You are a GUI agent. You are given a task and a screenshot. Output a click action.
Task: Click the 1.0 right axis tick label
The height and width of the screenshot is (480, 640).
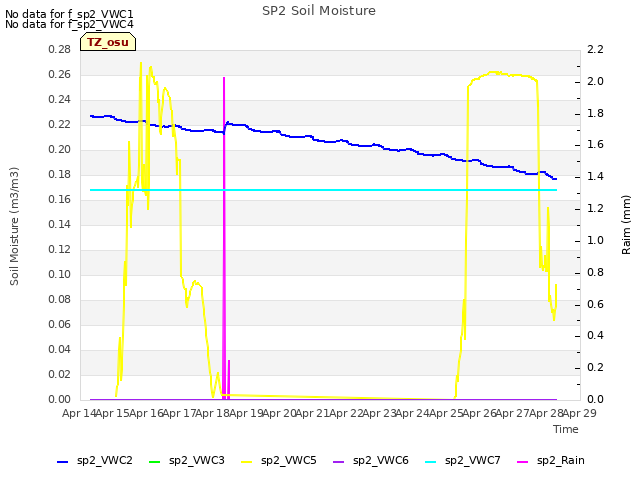coord(596,240)
